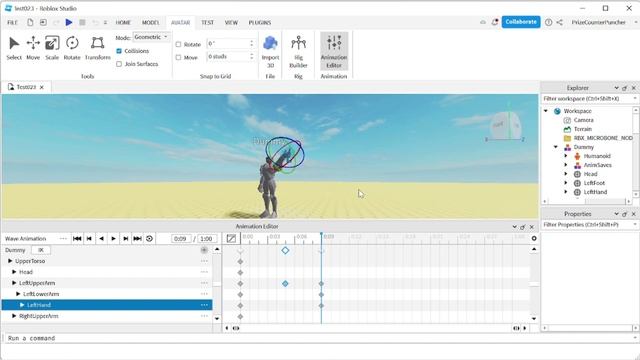The image size is (640, 360).
Task: Select the Select tool in ribbon
Action: (14, 48)
